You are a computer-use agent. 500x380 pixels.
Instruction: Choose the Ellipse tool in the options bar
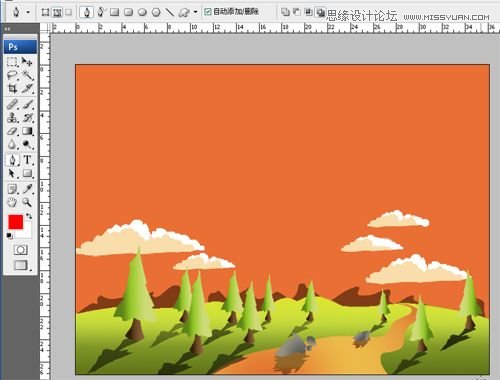[x=142, y=13]
